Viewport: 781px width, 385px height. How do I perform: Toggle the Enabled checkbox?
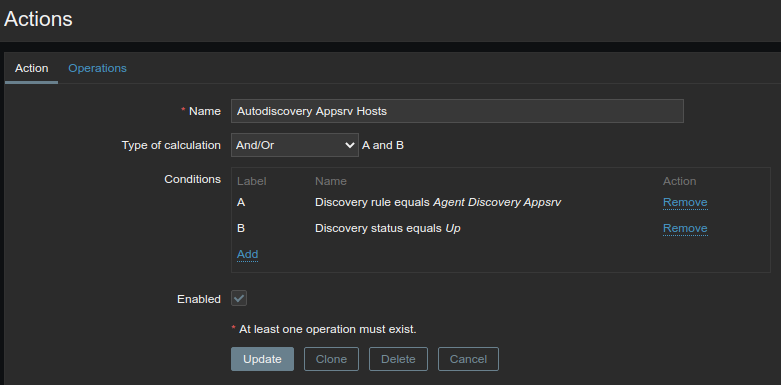[239, 298]
